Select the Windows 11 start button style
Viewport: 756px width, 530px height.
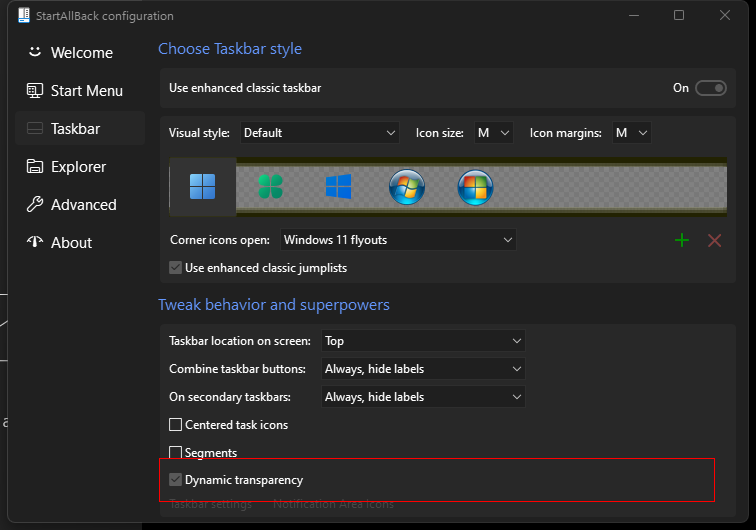[202, 187]
